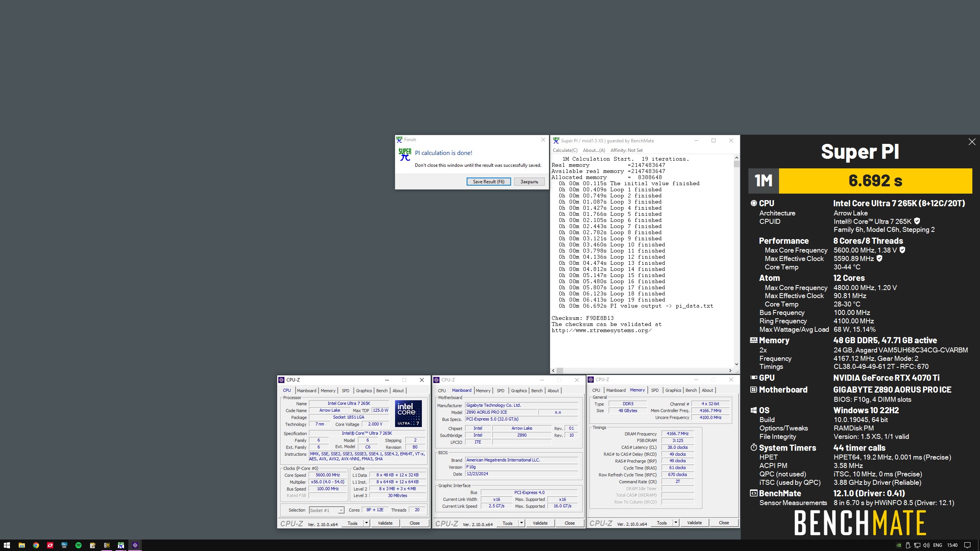Image resolution: width=980 pixels, height=551 pixels.
Task: Switch to Graphics tab in Mainboard CPU-Z window
Action: [x=519, y=391]
